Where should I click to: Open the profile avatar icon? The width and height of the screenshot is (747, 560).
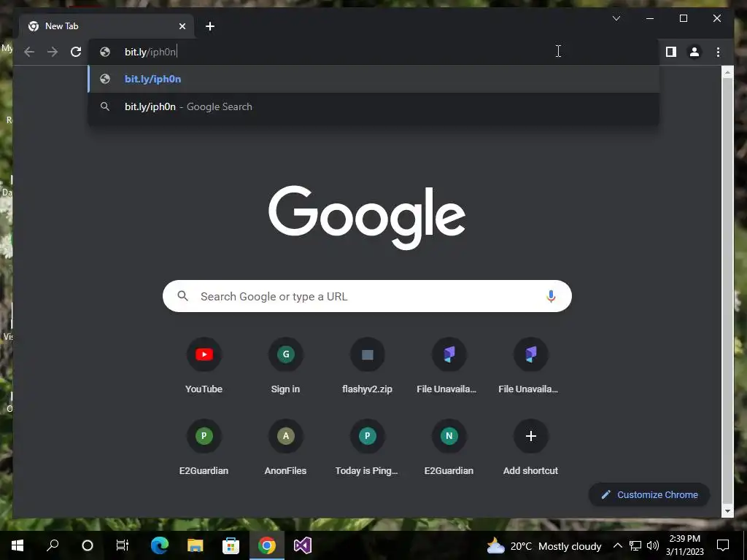click(694, 52)
